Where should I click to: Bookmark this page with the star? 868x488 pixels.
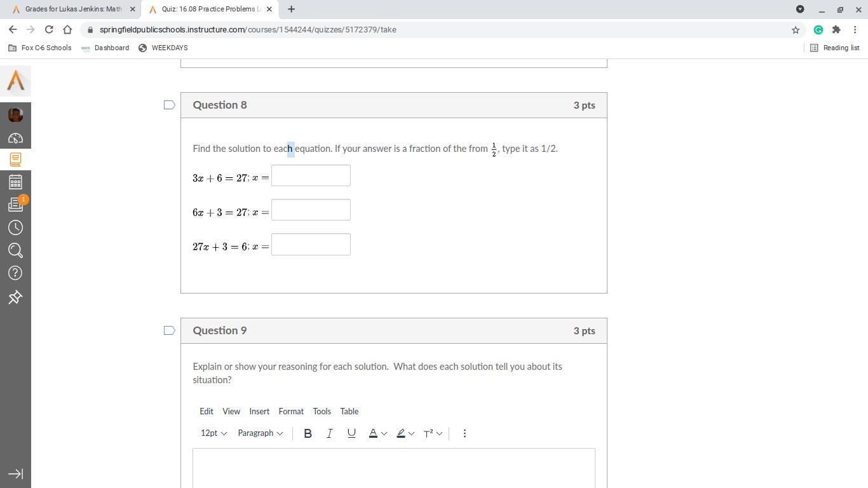pyautogui.click(x=795, y=30)
